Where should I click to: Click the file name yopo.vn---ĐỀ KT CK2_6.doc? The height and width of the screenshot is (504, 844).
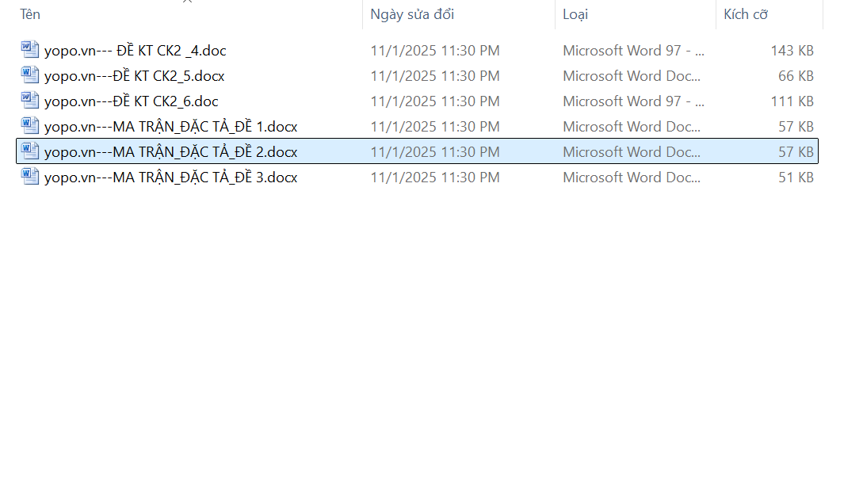[x=131, y=101]
